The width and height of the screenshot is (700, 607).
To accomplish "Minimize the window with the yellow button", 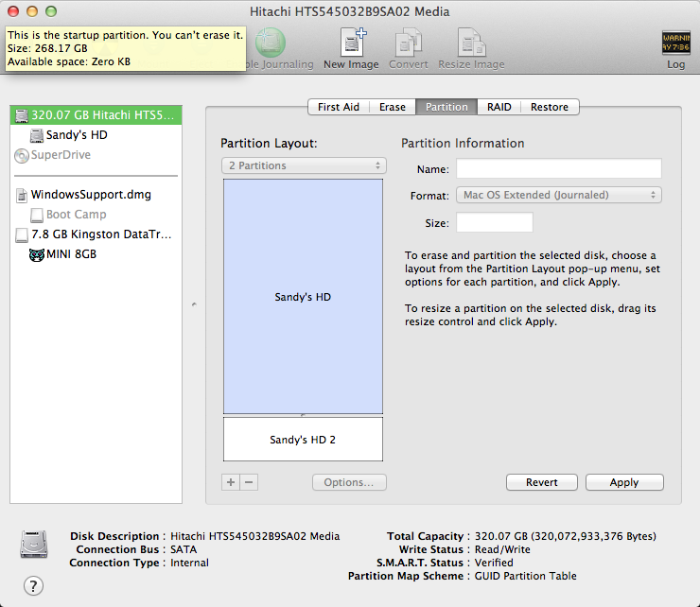I will pos(32,11).
